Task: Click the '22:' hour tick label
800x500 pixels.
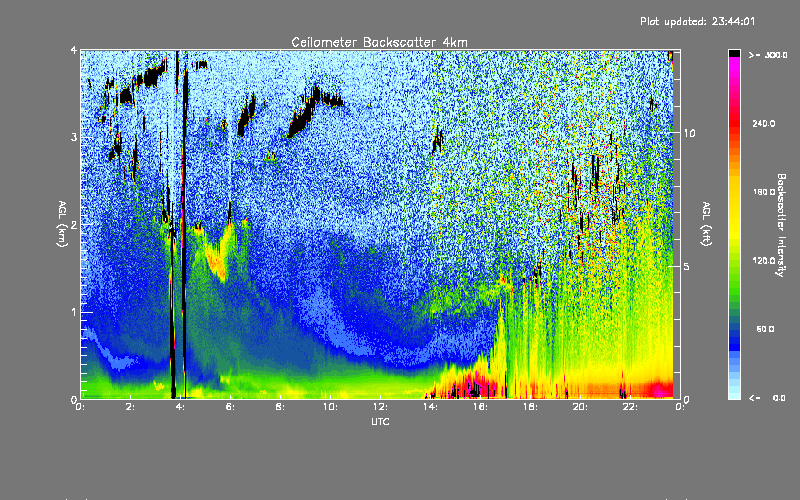Action: coord(630,407)
